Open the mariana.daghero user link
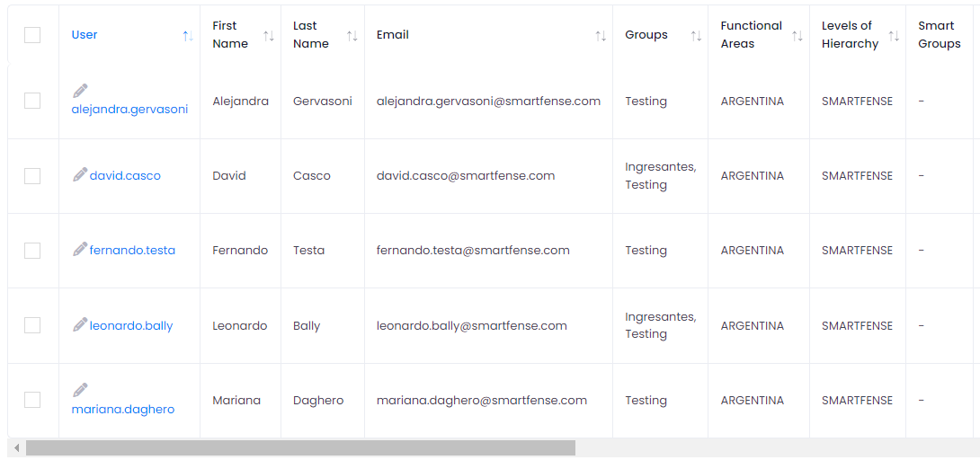980x460 pixels. [123, 410]
